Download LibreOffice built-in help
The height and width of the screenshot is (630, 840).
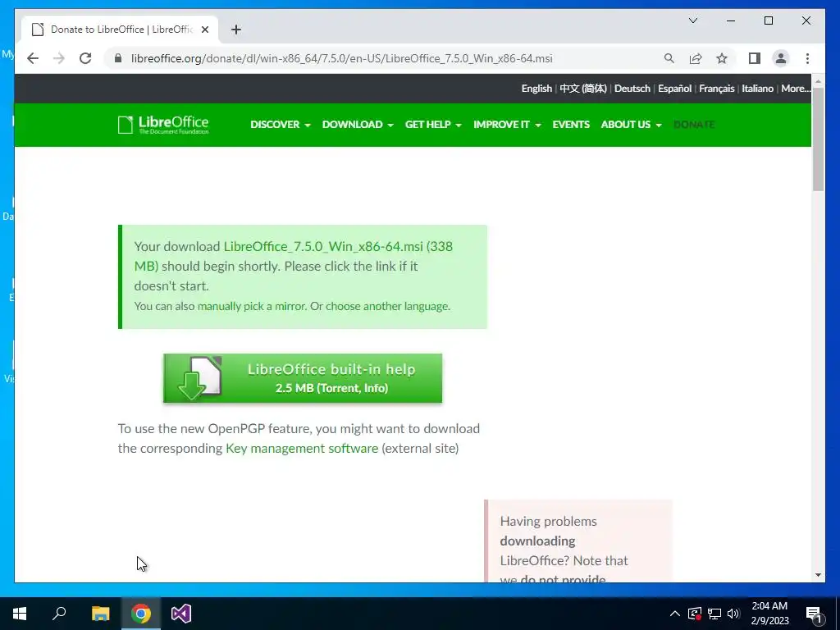303,378
